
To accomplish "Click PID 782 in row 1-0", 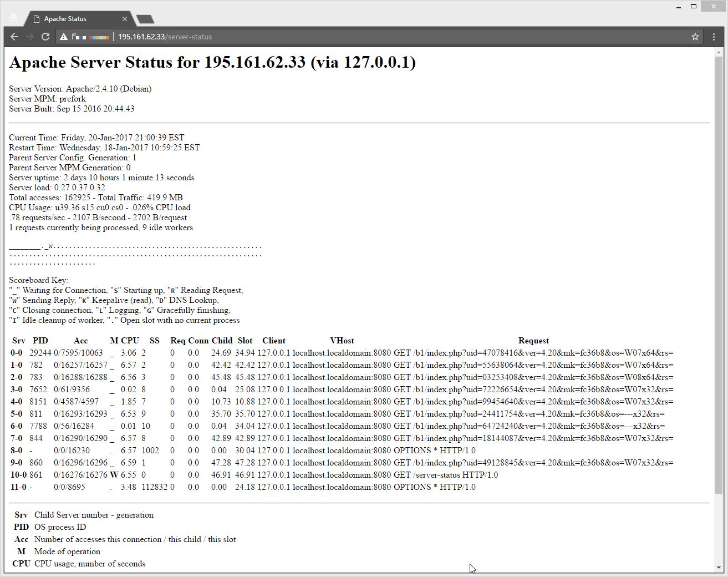I will coord(36,365).
